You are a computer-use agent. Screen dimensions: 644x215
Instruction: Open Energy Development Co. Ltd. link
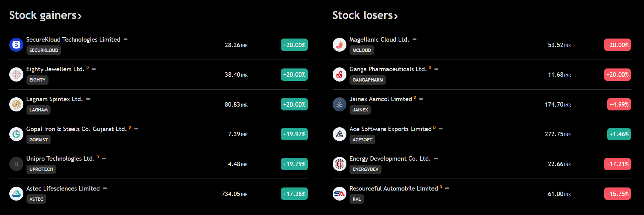coord(390,159)
